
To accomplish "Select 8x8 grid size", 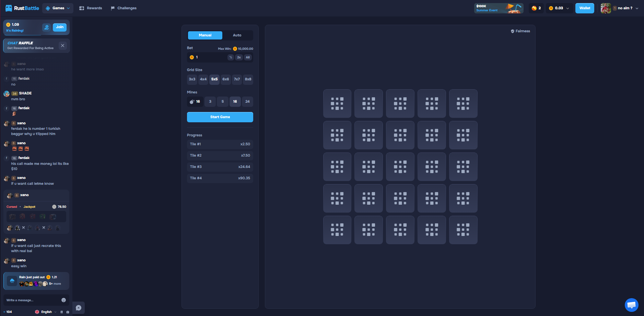I will coord(248,79).
